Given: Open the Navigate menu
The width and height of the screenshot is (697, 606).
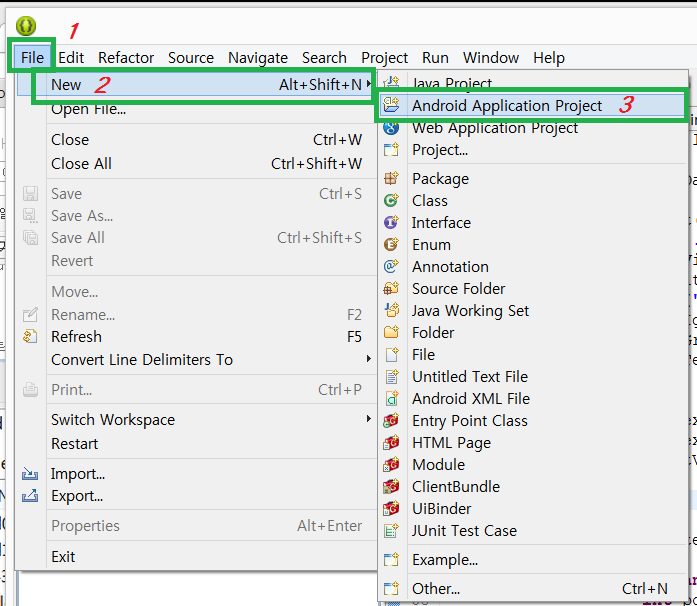Looking at the screenshot, I should 258,57.
